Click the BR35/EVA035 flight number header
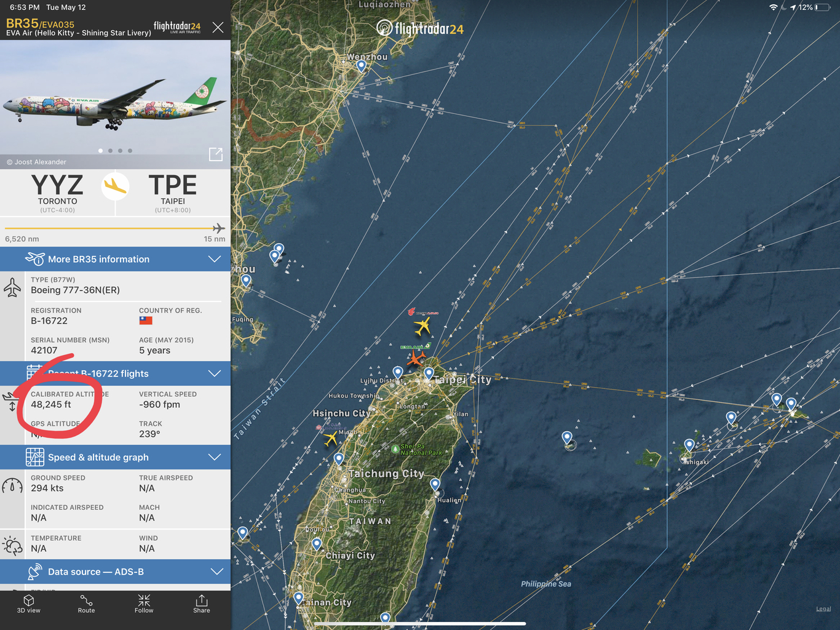The height and width of the screenshot is (630, 840). click(x=40, y=23)
